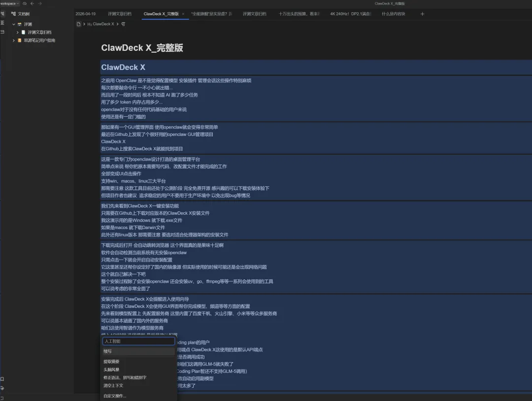The width and height of the screenshot is (532, 401).
Task: Click the line 这个就自己解决一下吧
Action: (x=123, y=274)
